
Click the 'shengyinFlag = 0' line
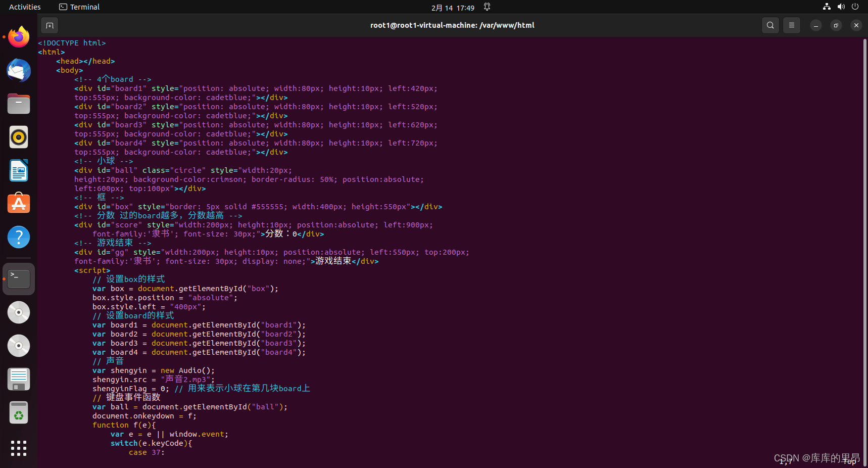click(x=201, y=389)
